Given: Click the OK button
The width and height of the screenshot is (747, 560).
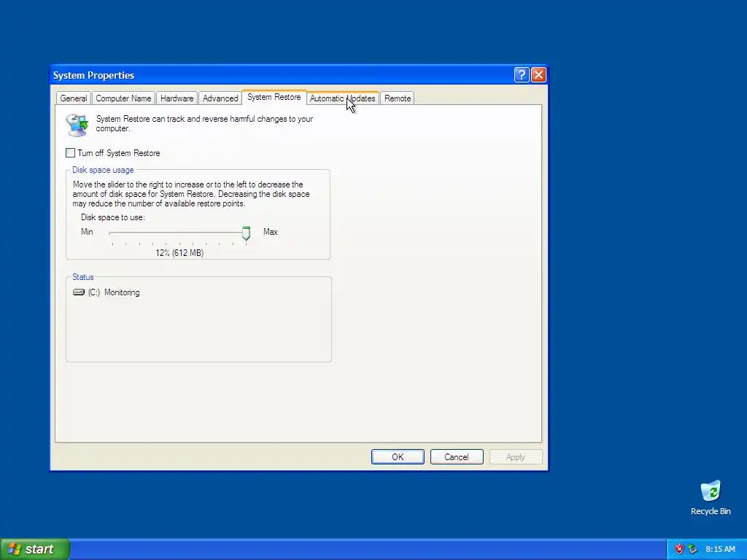Looking at the screenshot, I should 398,456.
